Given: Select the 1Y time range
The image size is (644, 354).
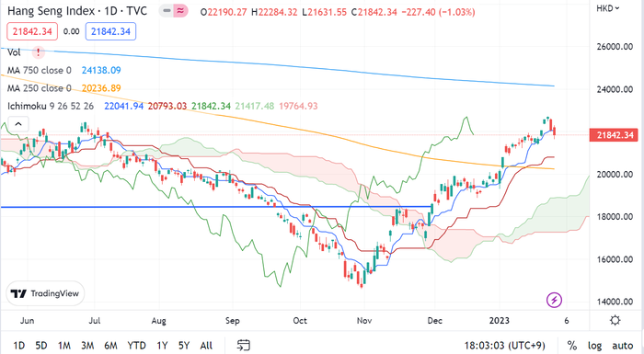Looking at the screenshot, I should pos(162,346).
